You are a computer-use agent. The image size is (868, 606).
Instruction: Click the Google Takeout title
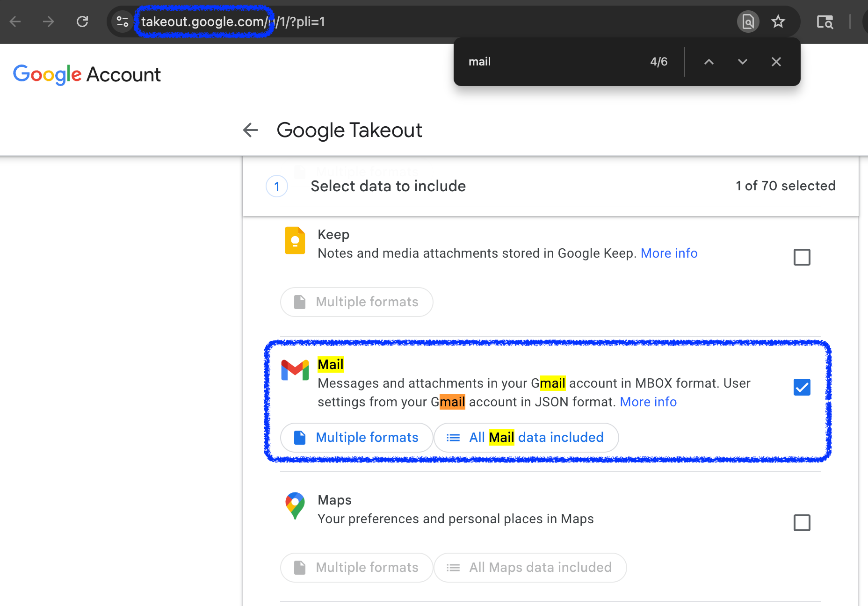[x=349, y=130]
